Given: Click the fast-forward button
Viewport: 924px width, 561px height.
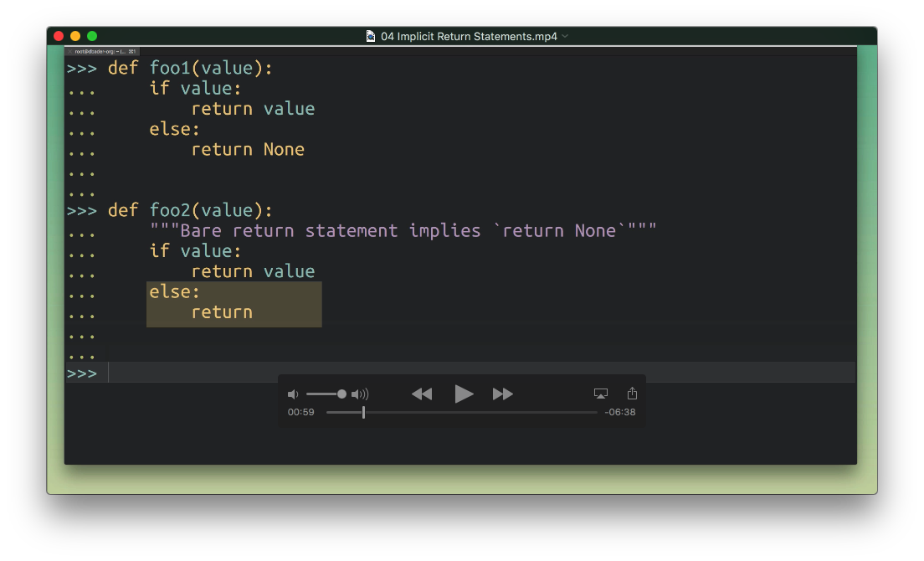Looking at the screenshot, I should click(502, 394).
